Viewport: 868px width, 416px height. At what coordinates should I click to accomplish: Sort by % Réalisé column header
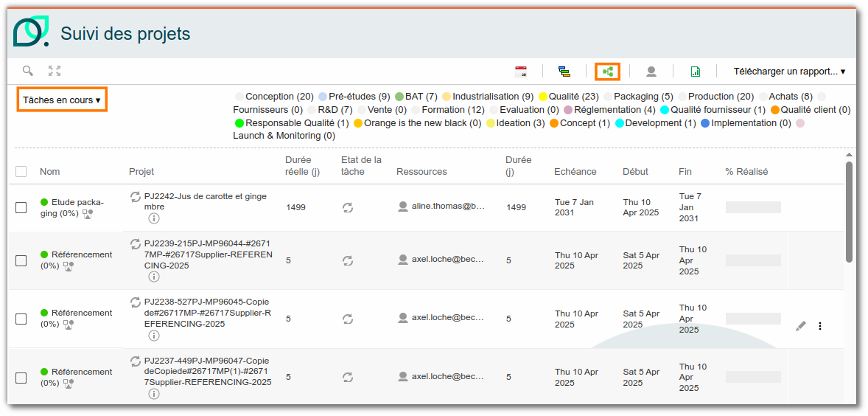[746, 172]
